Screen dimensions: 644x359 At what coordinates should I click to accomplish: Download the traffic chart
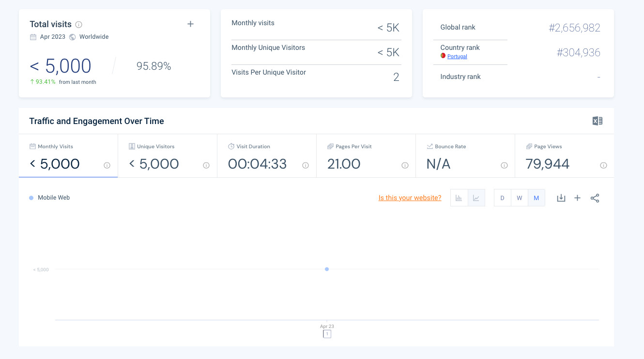(x=561, y=198)
